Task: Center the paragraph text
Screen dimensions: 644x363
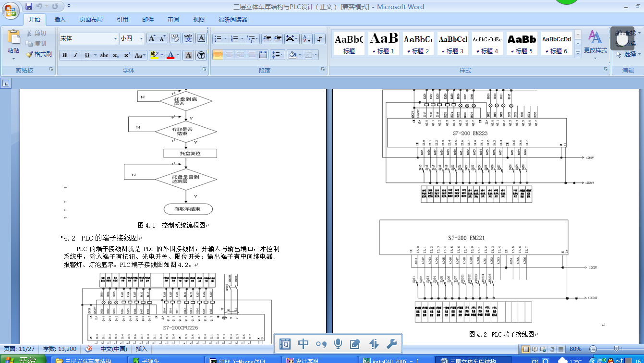Action: [229, 55]
